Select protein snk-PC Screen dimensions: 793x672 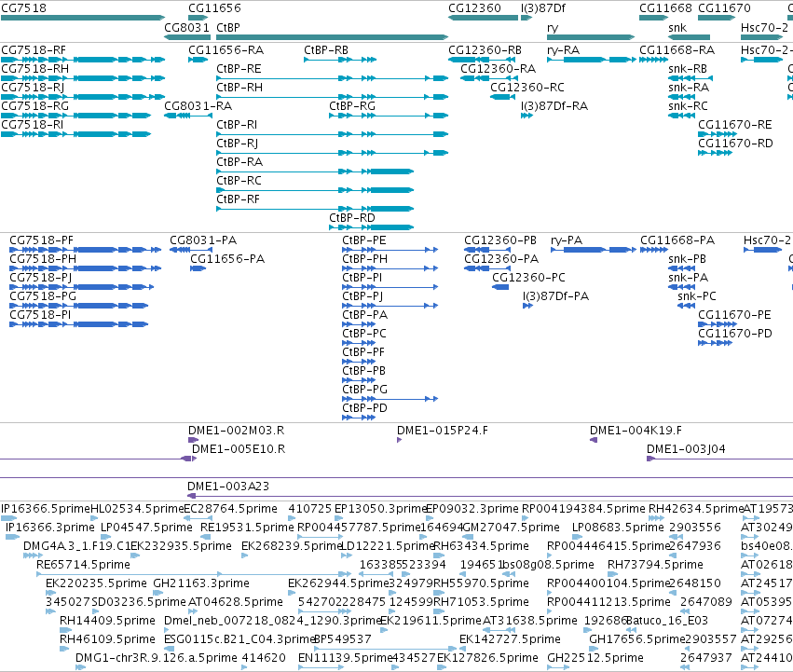click(687, 306)
